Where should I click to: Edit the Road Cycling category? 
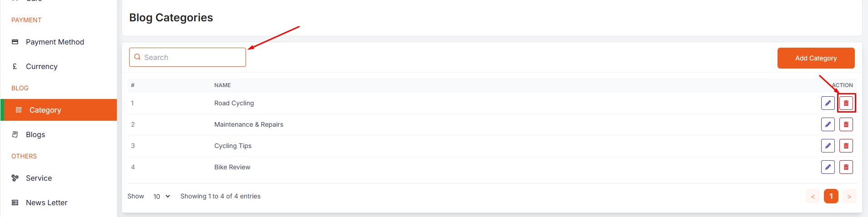click(828, 103)
